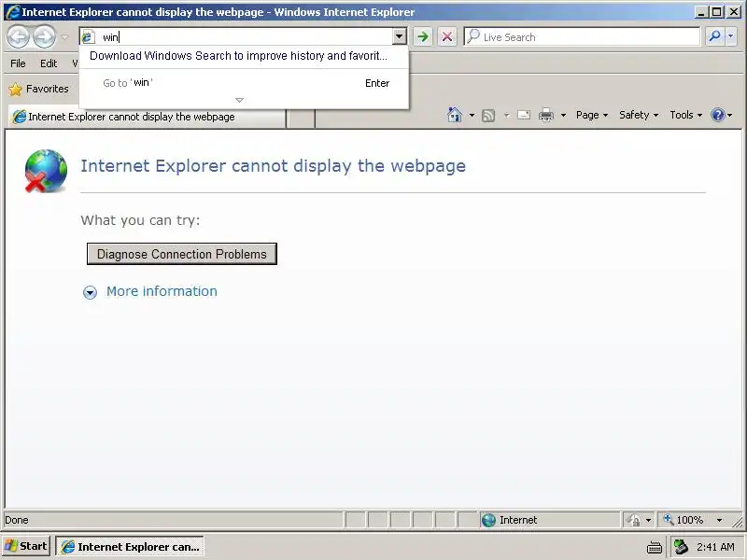Screen dimensions: 747x560
Task: Expand the autocomplete list with the down chevron
Action: pyautogui.click(x=240, y=100)
